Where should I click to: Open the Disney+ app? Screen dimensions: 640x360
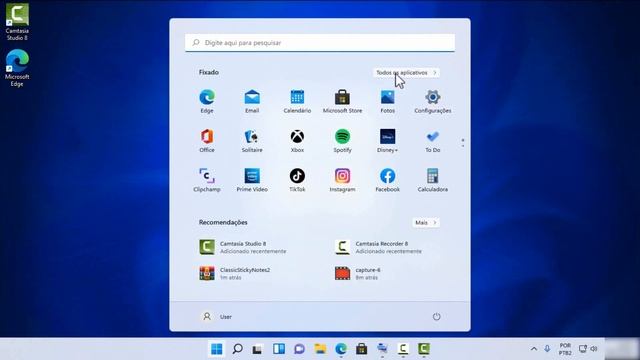pos(387,141)
